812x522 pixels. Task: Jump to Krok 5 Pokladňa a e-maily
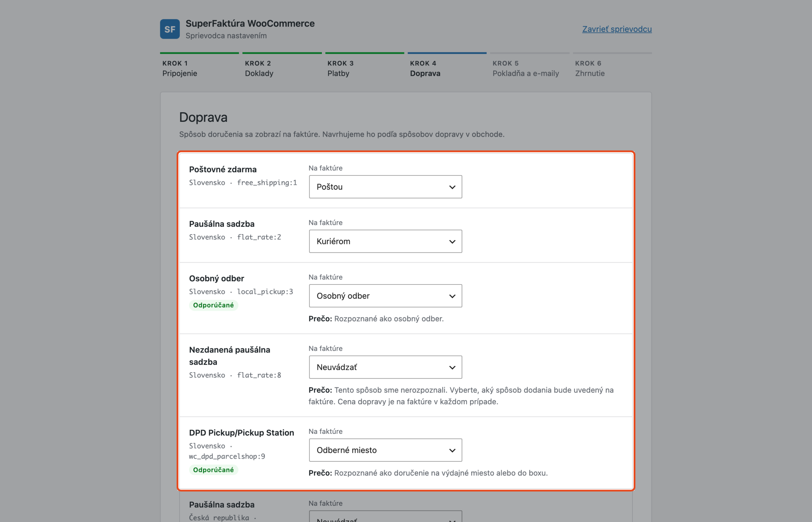click(530, 66)
